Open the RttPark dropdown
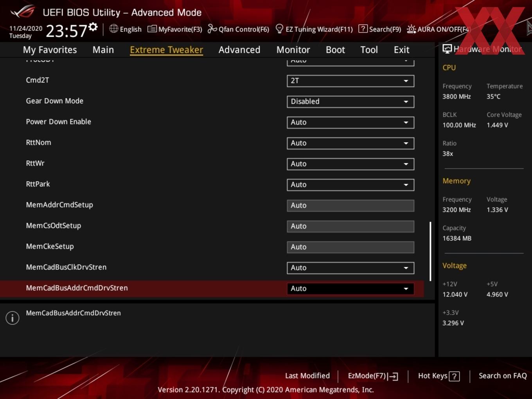Image resolution: width=532 pixels, height=399 pixels. 350,184
